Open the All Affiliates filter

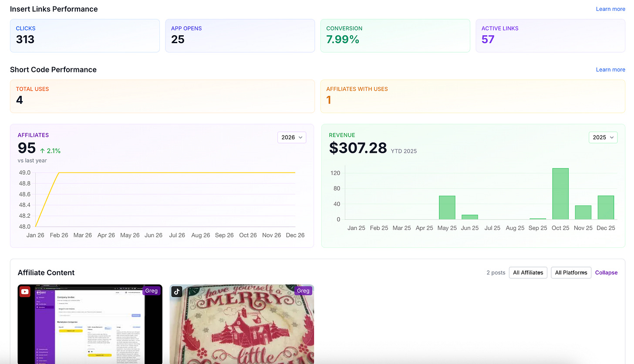pyautogui.click(x=528, y=273)
